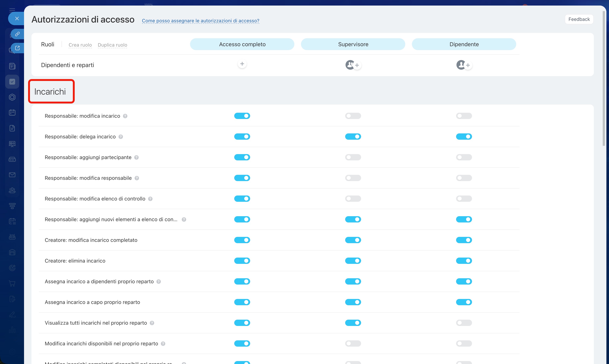Open the Calendar icon in the sidebar
Screen dimensions: 609x364
click(x=12, y=113)
